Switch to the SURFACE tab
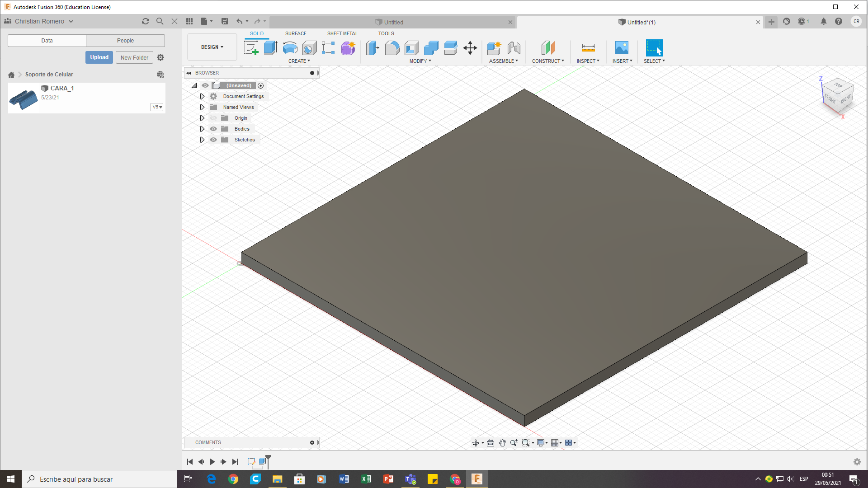Screen dimensions: 868x488 (x=296, y=33)
